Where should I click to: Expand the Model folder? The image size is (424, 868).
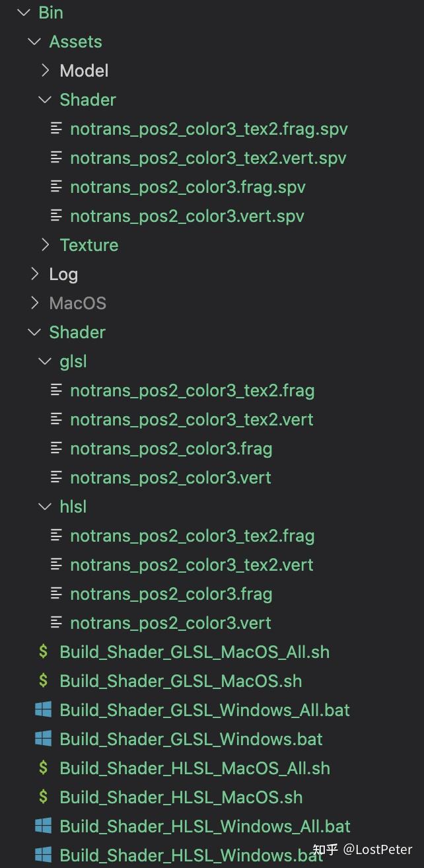45,70
